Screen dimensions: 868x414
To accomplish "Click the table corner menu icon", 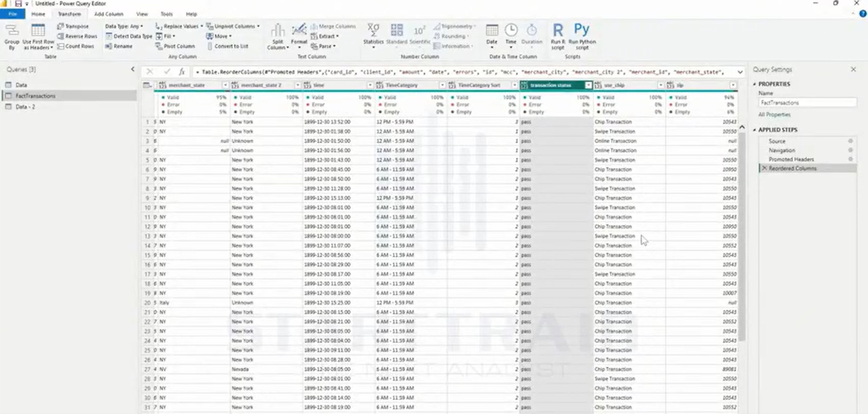I will point(147,85).
